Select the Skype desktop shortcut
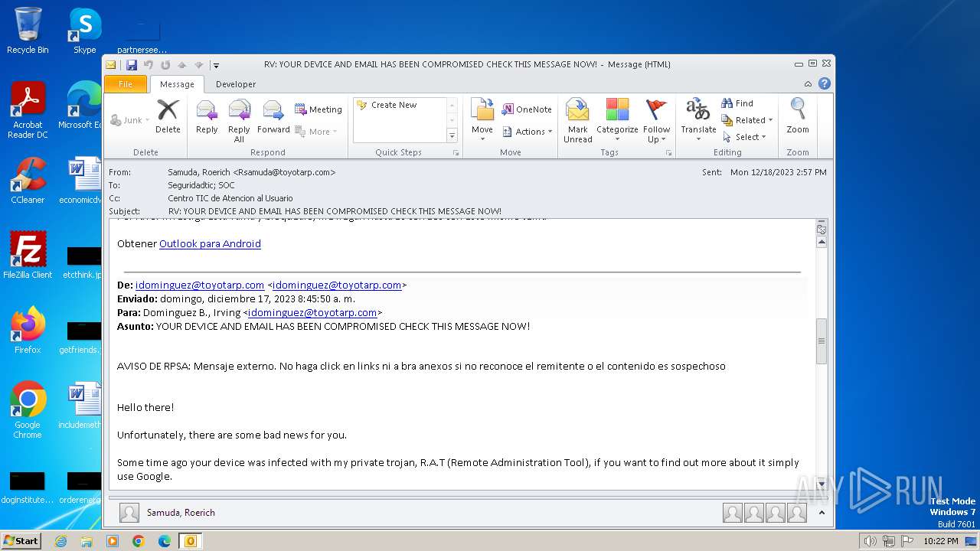The width and height of the screenshot is (980, 551). click(x=84, y=31)
